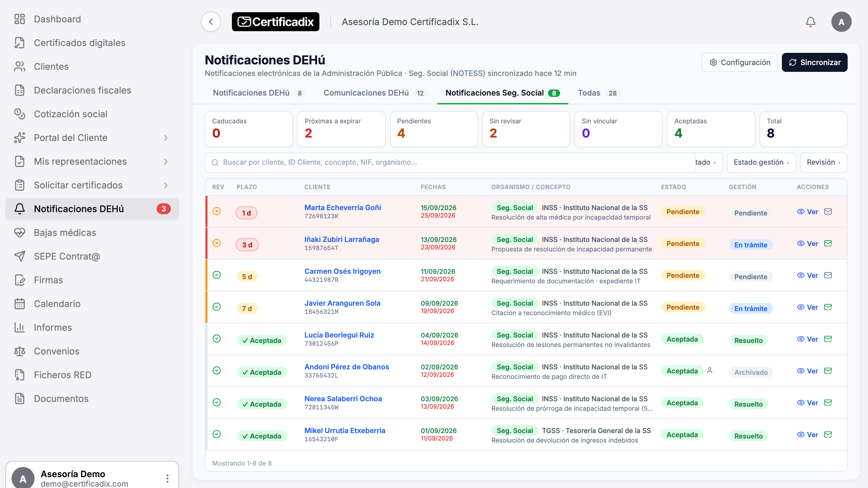This screenshot has width=868, height=488.
Task: Open Cotización social in the sidebar
Action: coord(92,114)
